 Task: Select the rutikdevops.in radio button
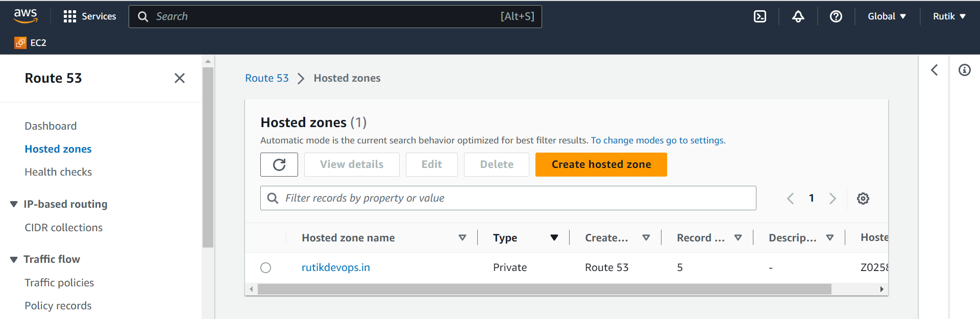click(x=266, y=267)
